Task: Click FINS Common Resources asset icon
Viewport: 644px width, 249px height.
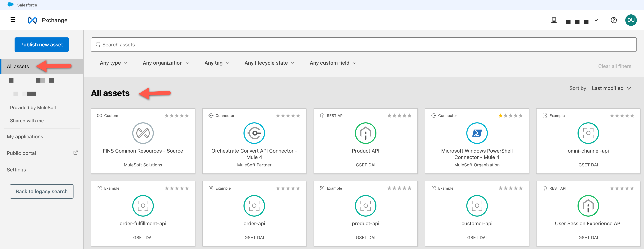Action: click(x=143, y=133)
